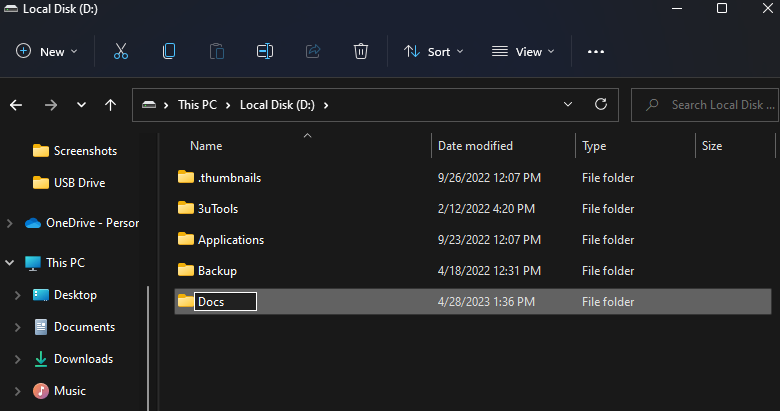This screenshot has height=411, width=780.
Task: Click the Refresh icon in address bar
Action: click(x=600, y=104)
